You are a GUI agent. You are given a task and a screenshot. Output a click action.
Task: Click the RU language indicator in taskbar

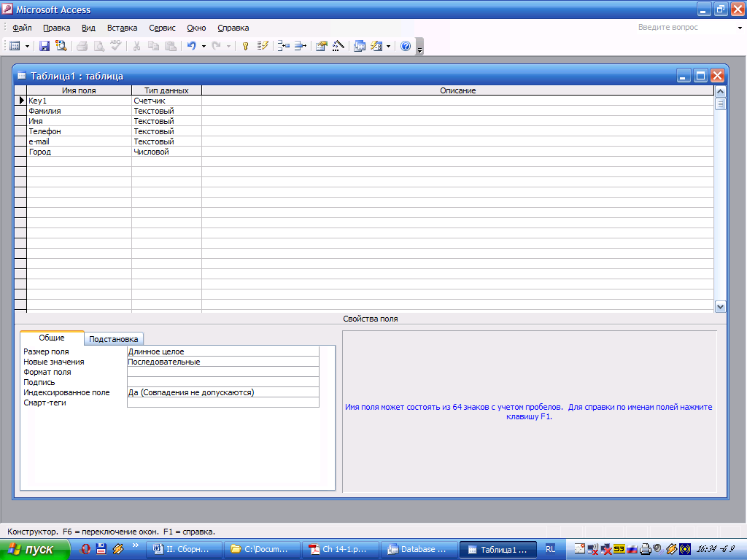(x=550, y=549)
